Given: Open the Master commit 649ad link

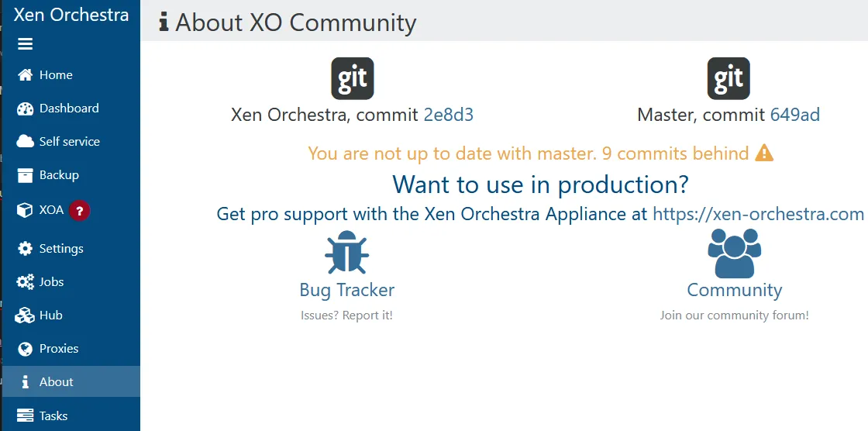Looking at the screenshot, I should 794,116.
